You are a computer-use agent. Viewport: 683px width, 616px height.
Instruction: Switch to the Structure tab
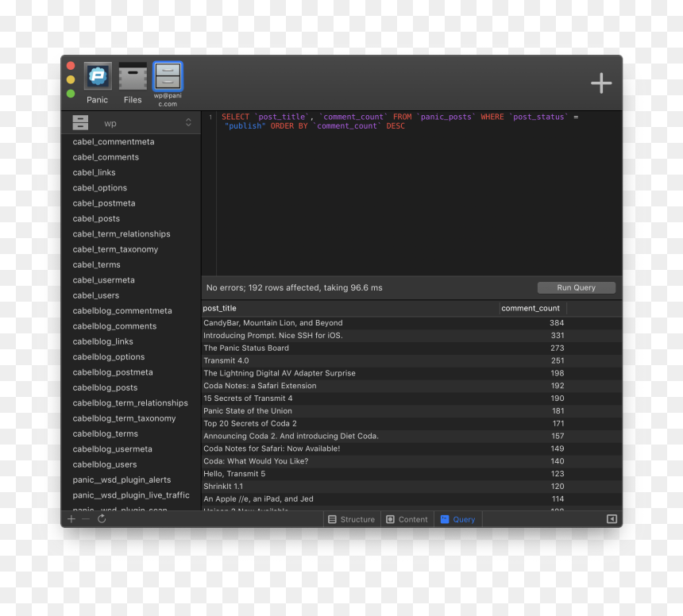point(352,519)
